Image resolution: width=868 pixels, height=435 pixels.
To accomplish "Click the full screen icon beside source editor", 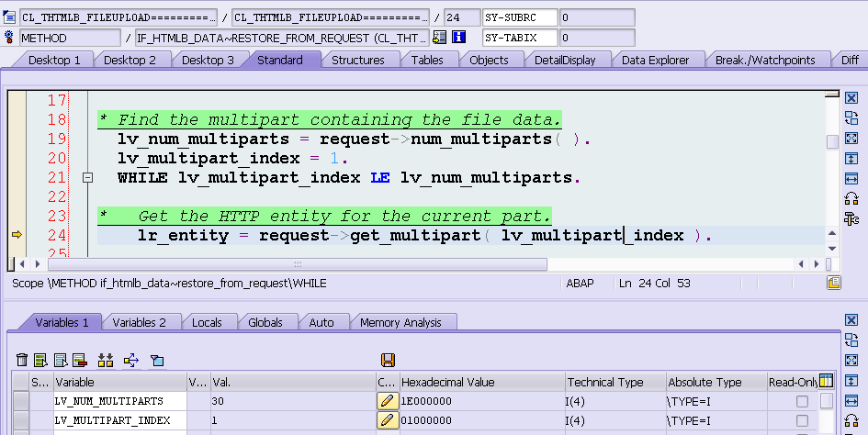I will pyautogui.click(x=851, y=139).
